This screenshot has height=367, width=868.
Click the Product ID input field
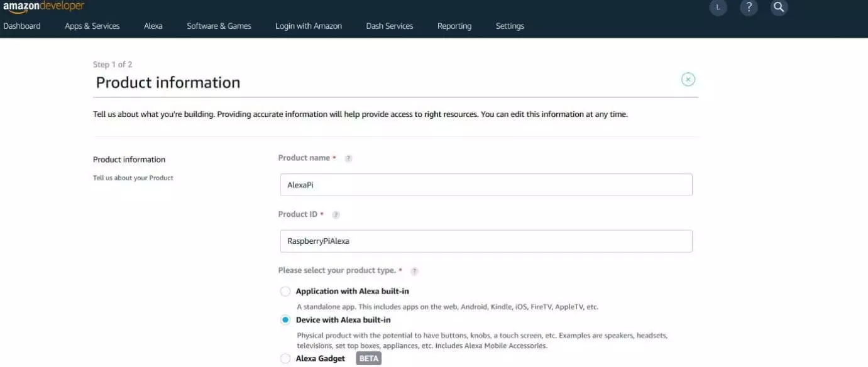485,241
